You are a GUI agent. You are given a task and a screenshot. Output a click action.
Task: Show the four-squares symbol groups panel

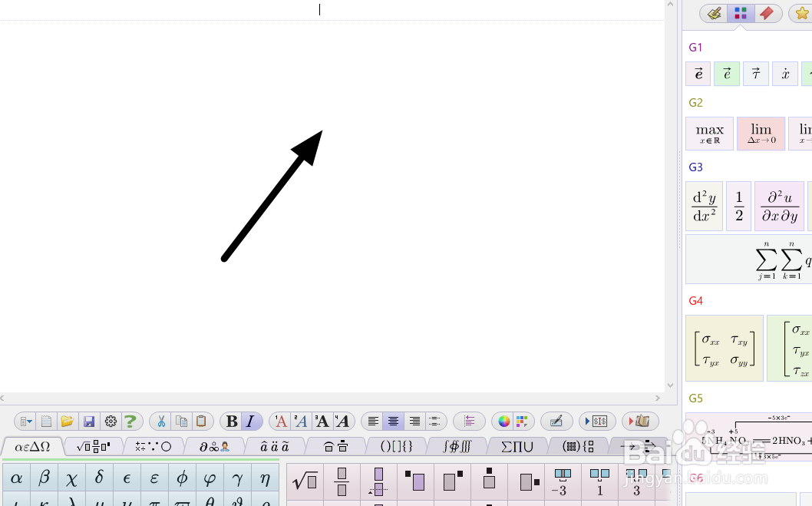[741, 14]
